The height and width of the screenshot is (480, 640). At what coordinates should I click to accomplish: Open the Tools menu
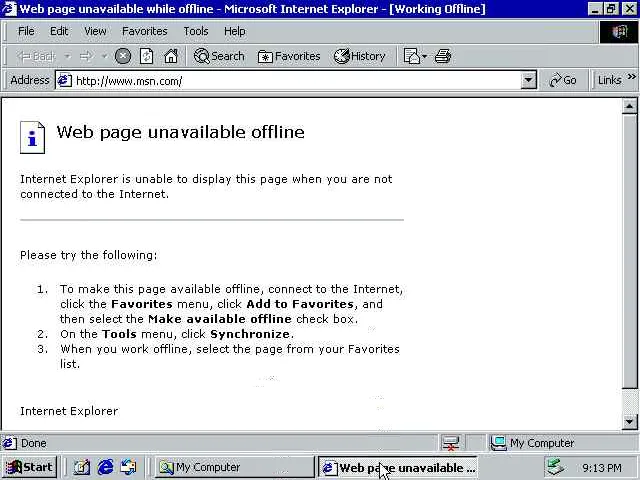click(x=196, y=31)
